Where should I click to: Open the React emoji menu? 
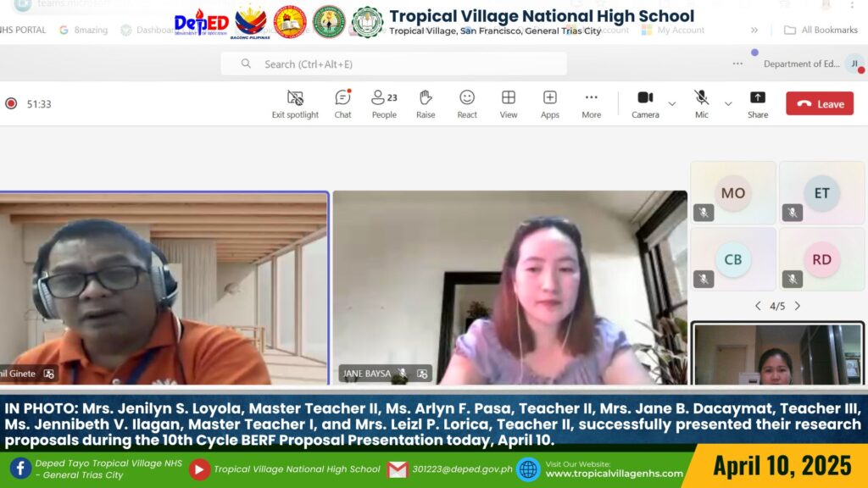(467, 103)
